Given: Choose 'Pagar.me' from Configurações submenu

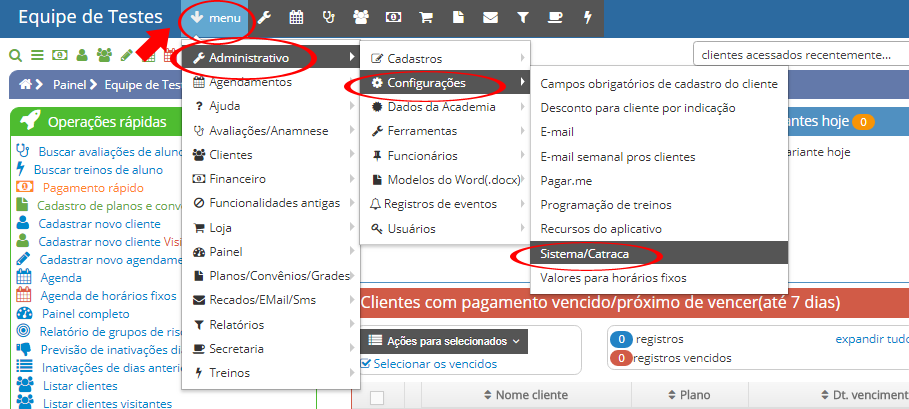Looking at the screenshot, I should (x=565, y=180).
